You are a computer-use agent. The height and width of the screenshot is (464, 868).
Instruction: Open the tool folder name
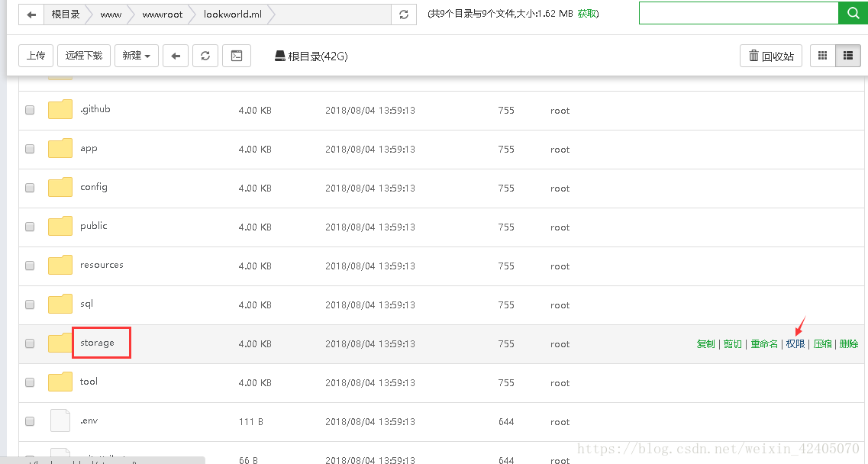coord(89,382)
